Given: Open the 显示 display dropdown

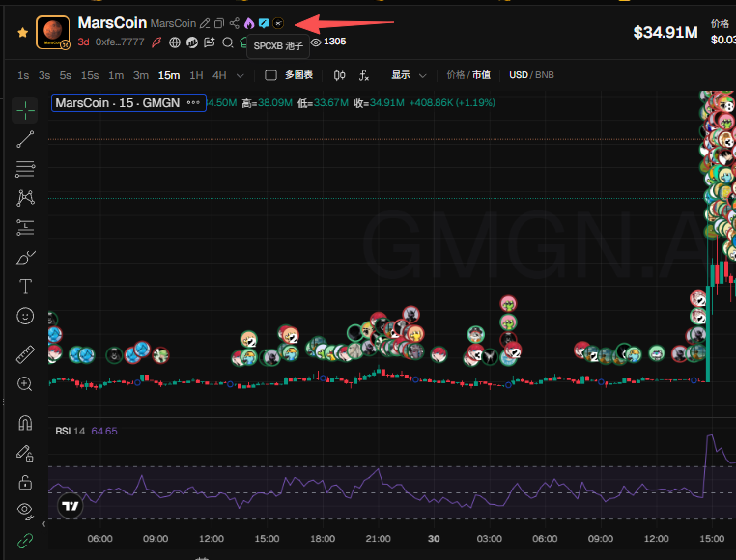Looking at the screenshot, I should (x=409, y=75).
